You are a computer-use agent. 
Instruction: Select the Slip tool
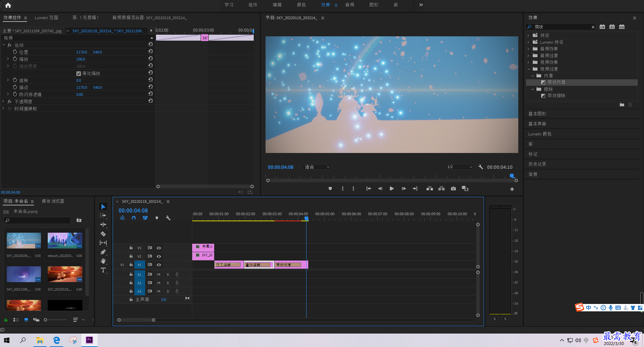click(103, 243)
